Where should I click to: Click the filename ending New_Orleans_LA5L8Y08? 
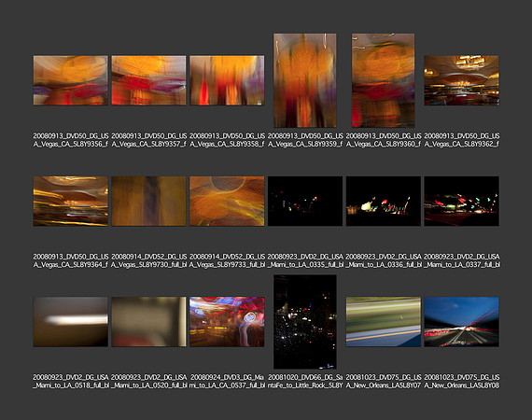click(462, 381)
